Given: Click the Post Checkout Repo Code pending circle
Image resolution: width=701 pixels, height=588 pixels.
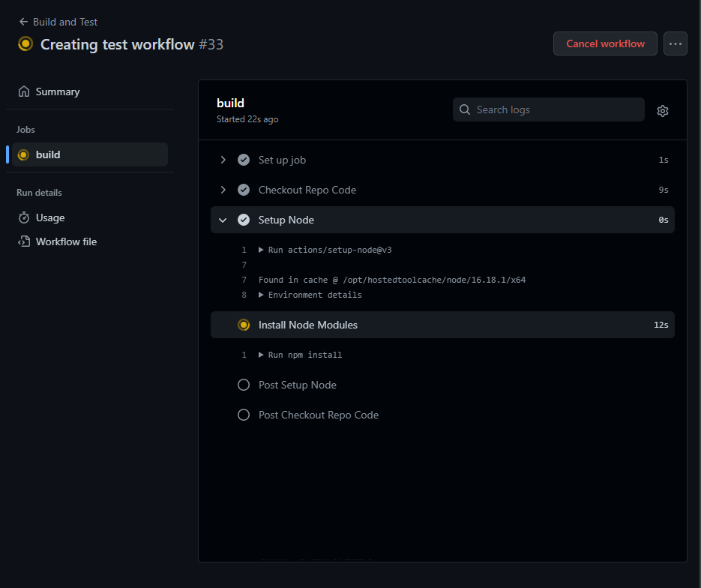Looking at the screenshot, I should pos(244,415).
